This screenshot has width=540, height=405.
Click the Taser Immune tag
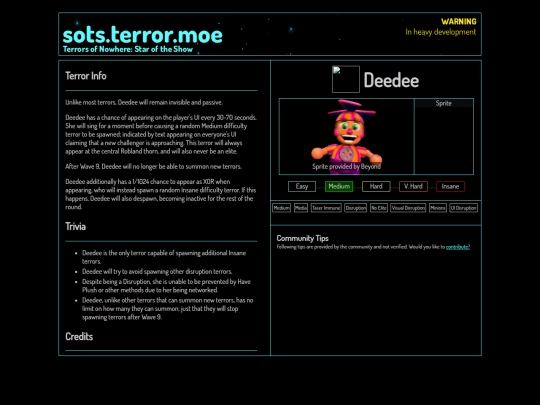[326, 208]
